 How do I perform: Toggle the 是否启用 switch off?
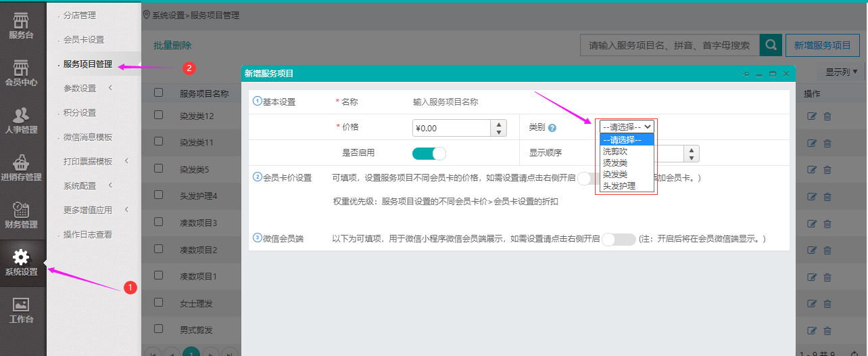point(429,153)
